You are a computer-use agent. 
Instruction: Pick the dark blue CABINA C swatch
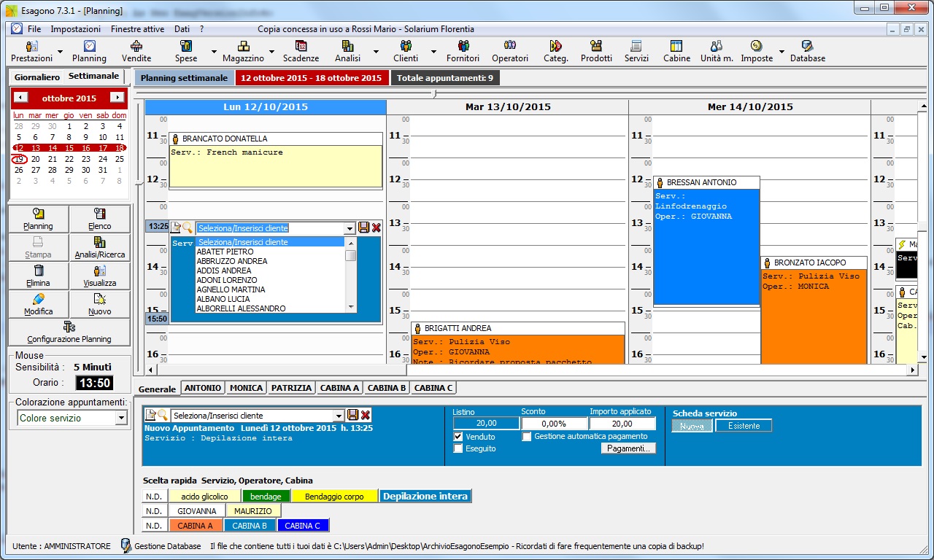pos(303,526)
